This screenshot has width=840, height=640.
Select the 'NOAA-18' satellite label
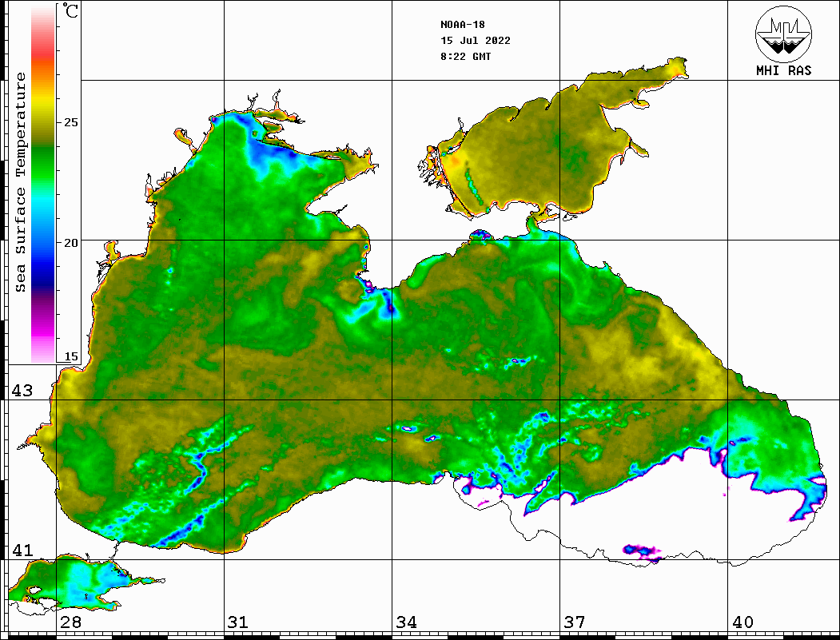(462, 25)
